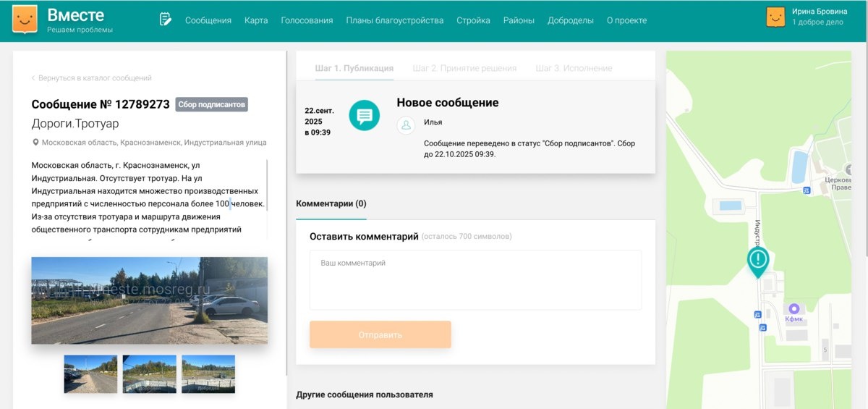Select the first photo thumbnail
The height and width of the screenshot is (409, 868).
tap(90, 374)
